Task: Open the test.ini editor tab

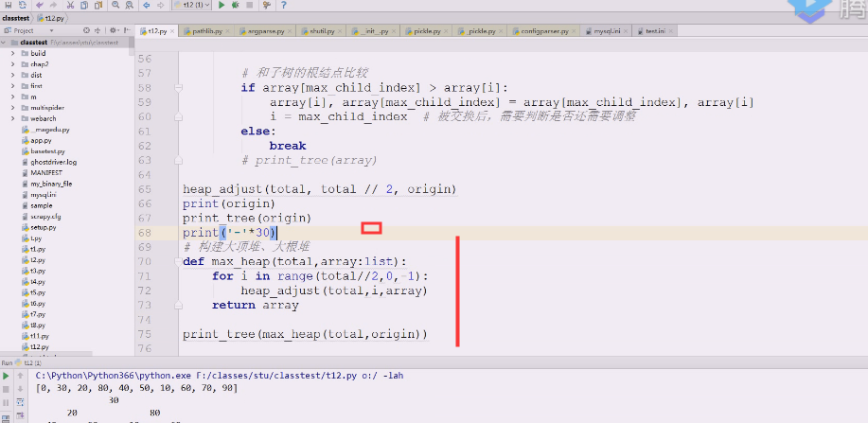Action: tap(655, 31)
